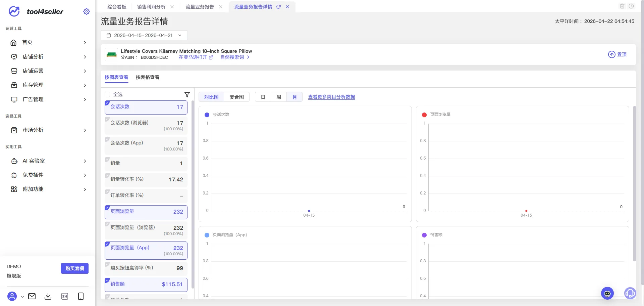
Task: Click the filter funnel icon
Action: tap(187, 94)
